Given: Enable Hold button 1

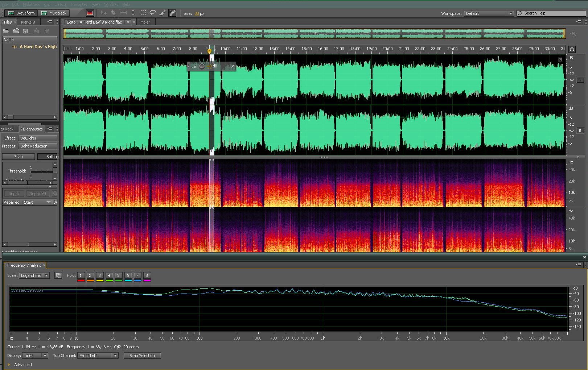Looking at the screenshot, I should (x=81, y=275).
